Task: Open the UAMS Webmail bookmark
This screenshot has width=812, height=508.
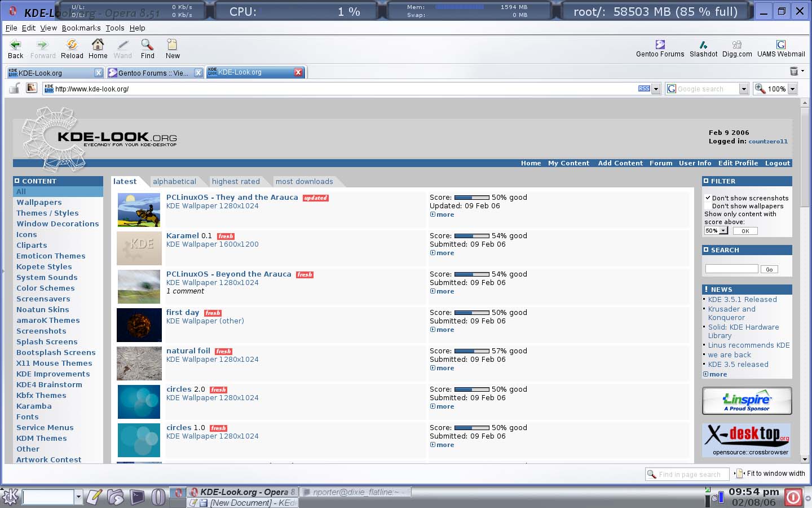Action: pos(781,49)
